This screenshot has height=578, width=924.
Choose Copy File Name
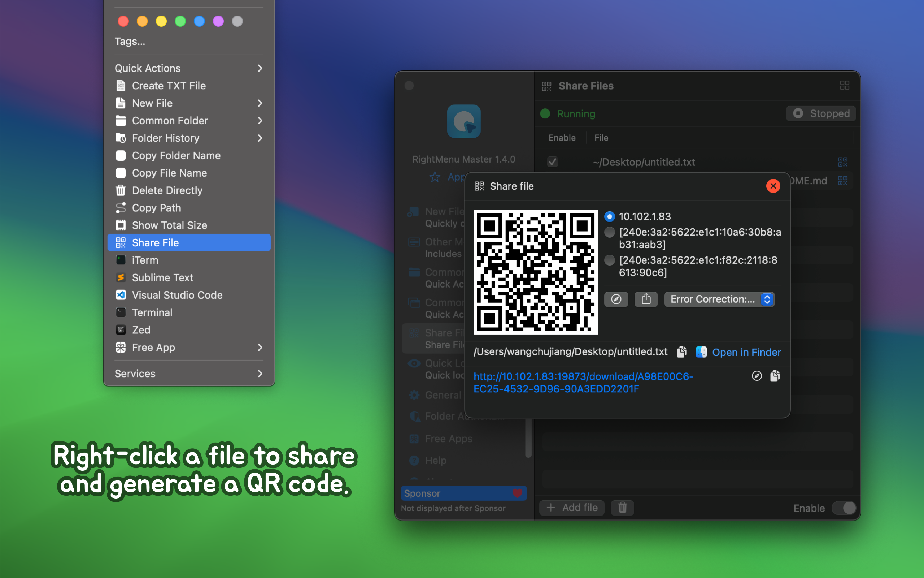pyautogui.click(x=189, y=173)
